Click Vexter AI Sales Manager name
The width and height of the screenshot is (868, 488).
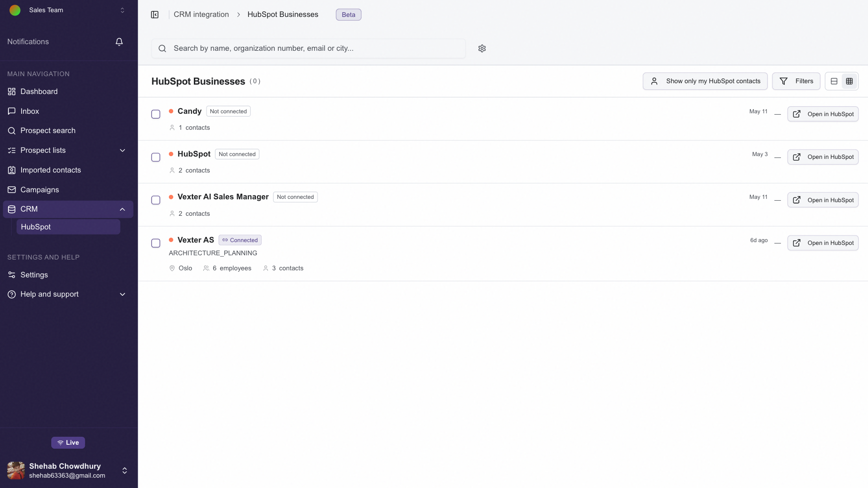223,197
